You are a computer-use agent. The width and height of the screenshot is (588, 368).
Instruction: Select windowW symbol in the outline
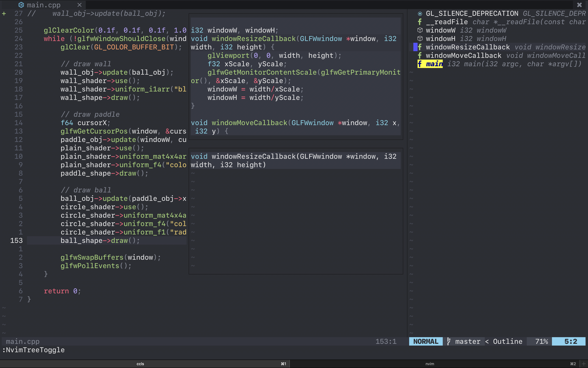[440, 30]
